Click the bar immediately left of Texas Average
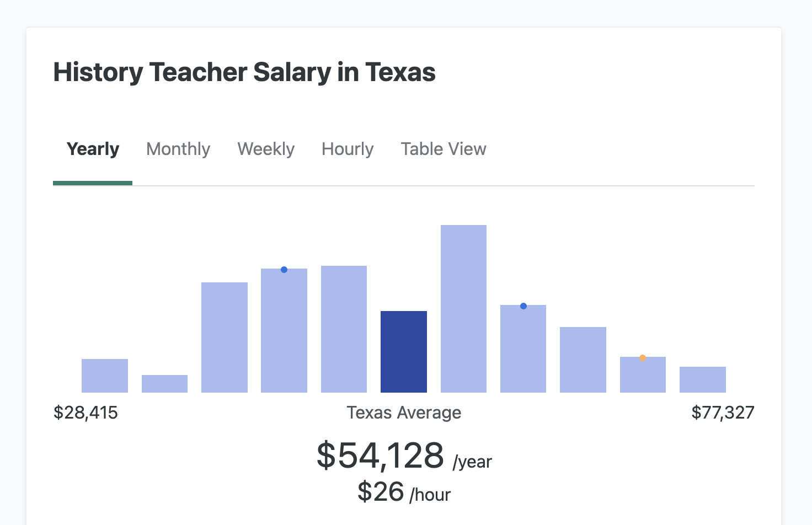Image resolution: width=812 pixels, height=525 pixels. (x=344, y=328)
